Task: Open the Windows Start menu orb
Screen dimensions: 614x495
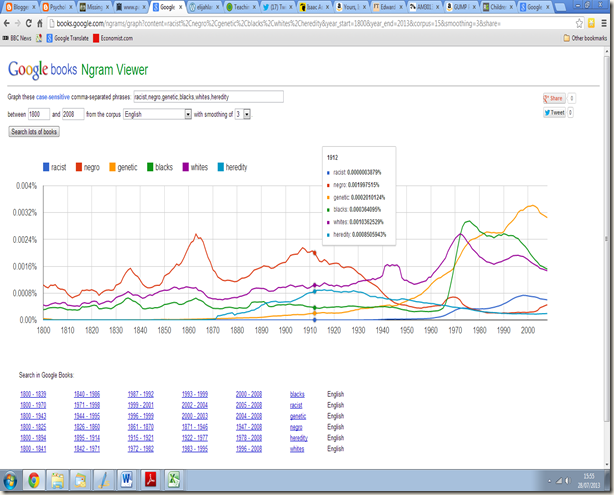Action: (10, 481)
